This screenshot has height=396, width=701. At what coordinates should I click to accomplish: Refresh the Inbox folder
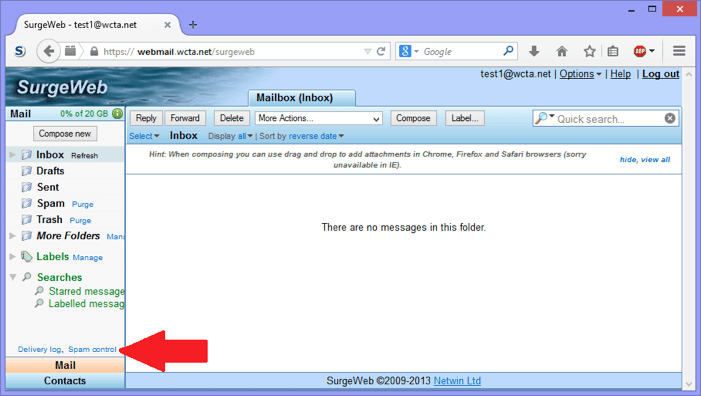coord(84,156)
